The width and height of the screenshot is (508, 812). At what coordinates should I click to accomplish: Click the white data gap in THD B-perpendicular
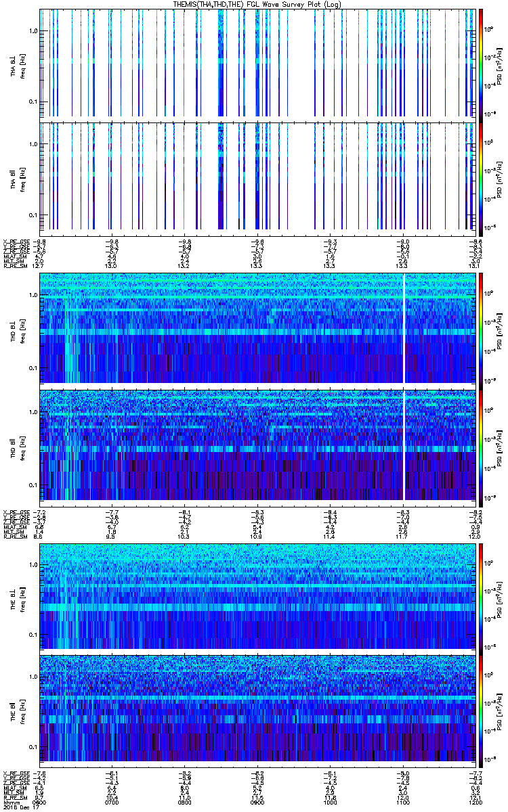point(404,328)
